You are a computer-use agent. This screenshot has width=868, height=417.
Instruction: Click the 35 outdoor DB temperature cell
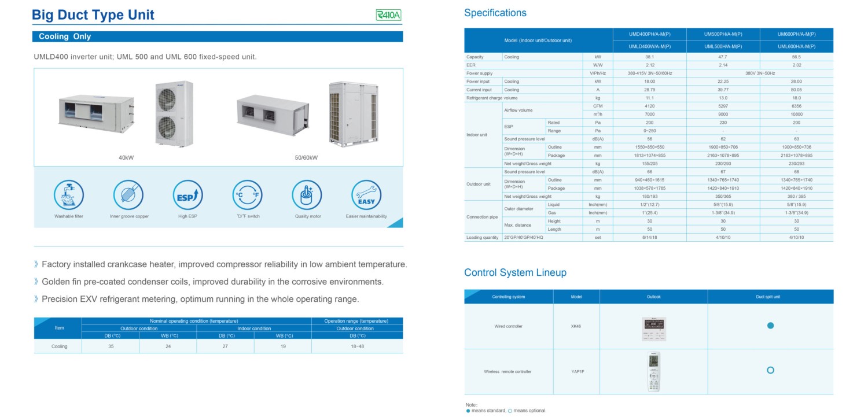click(111, 346)
